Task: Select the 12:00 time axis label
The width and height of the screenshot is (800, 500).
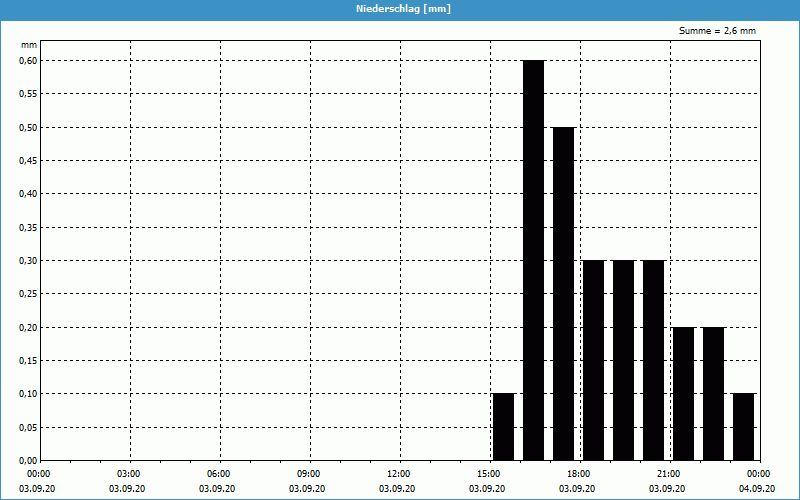Action: tap(400, 474)
